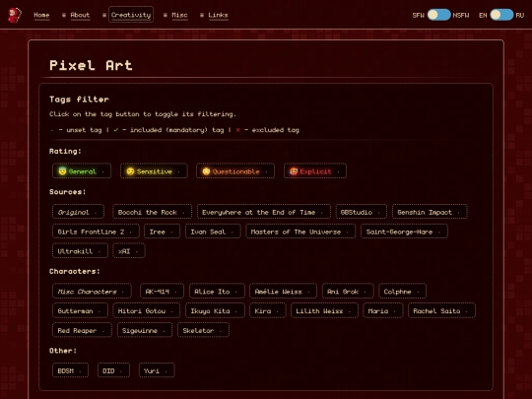Screen dimensions: 532x399
Task: Click the red character site logo
Action: (14, 15)
